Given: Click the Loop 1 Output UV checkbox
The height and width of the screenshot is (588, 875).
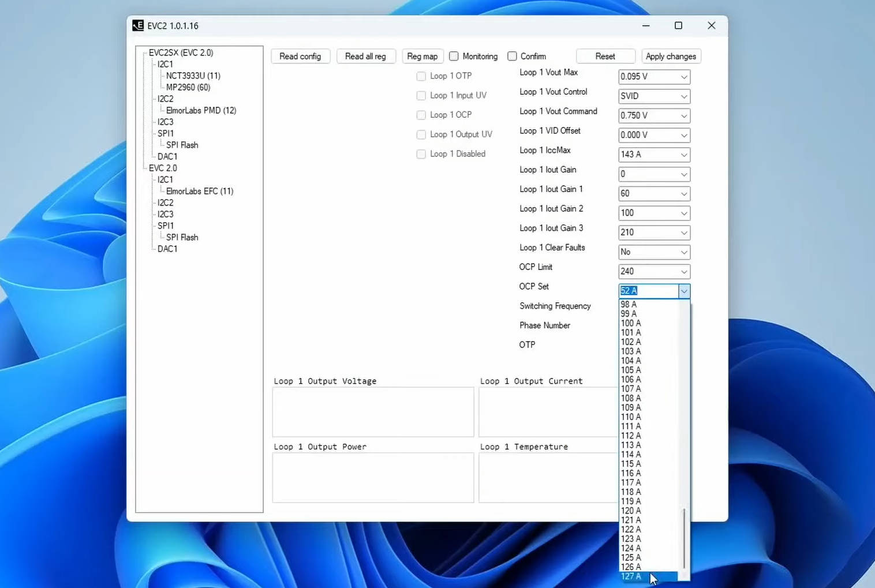Looking at the screenshot, I should tap(421, 134).
